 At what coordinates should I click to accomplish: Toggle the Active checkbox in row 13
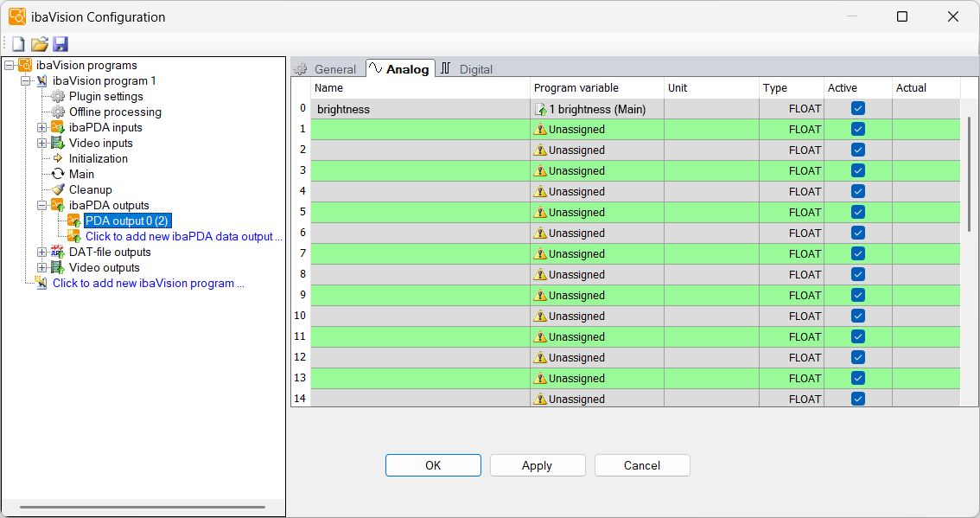pyautogui.click(x=858, y=378)
